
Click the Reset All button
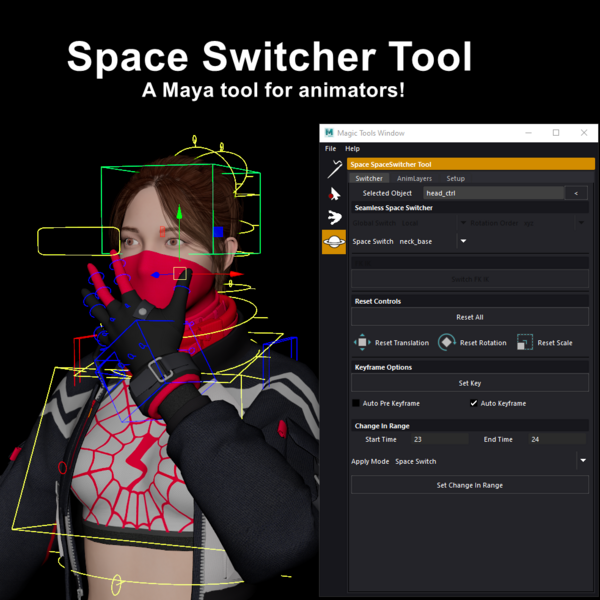[470, 317]
